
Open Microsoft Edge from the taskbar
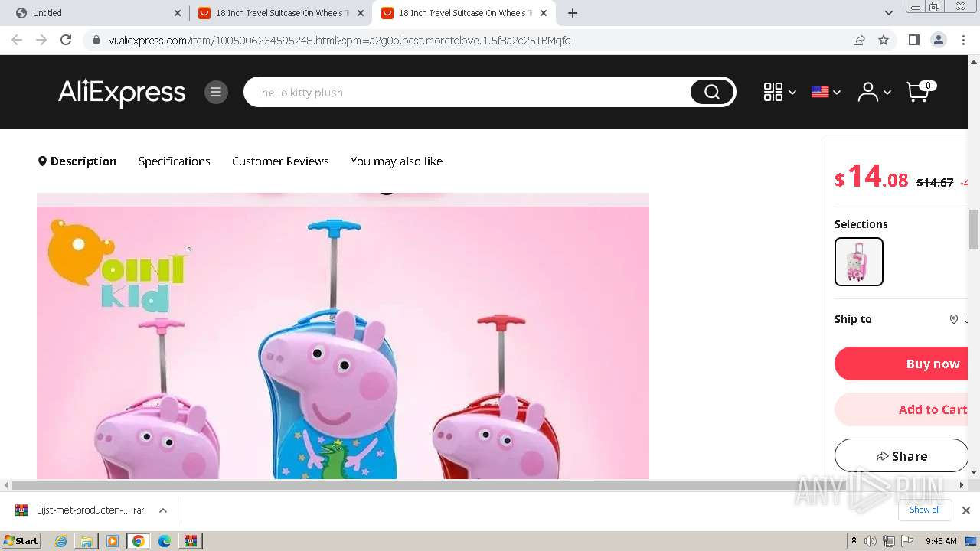165,541
